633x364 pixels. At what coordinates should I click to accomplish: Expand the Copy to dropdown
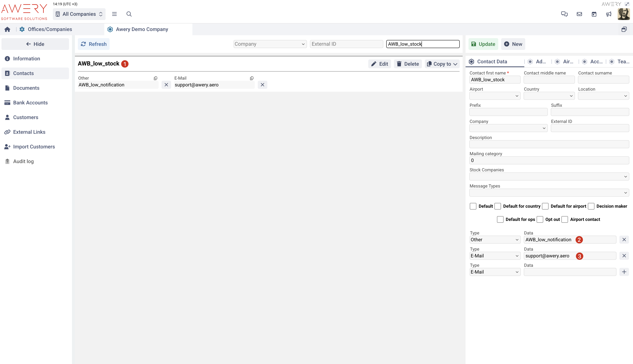pos(442,64)
